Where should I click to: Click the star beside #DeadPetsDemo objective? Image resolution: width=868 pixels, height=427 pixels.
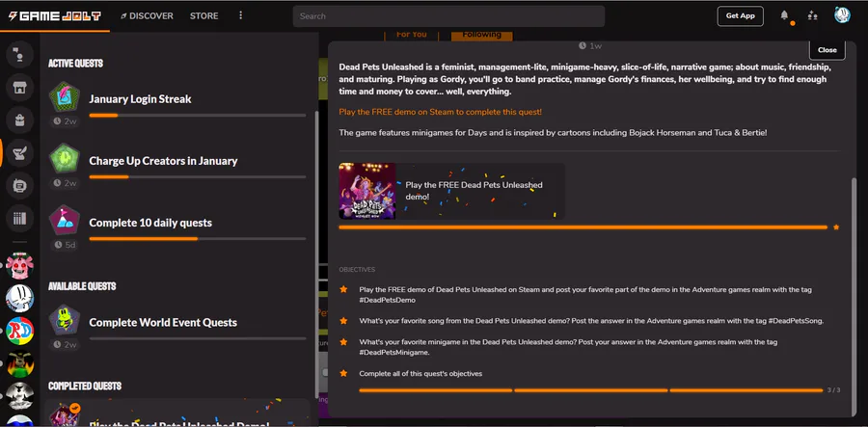click(x=343, y=289)
